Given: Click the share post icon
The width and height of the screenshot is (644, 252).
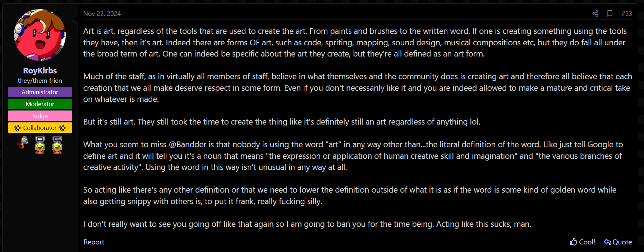Looking at the screenshot, I should click(x=595, y=13).
